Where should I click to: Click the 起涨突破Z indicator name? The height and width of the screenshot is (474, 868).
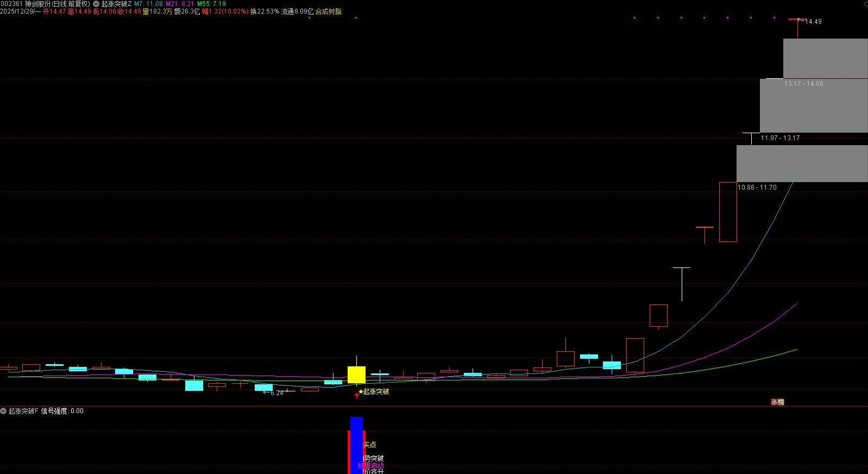click(x=116, y=4)
